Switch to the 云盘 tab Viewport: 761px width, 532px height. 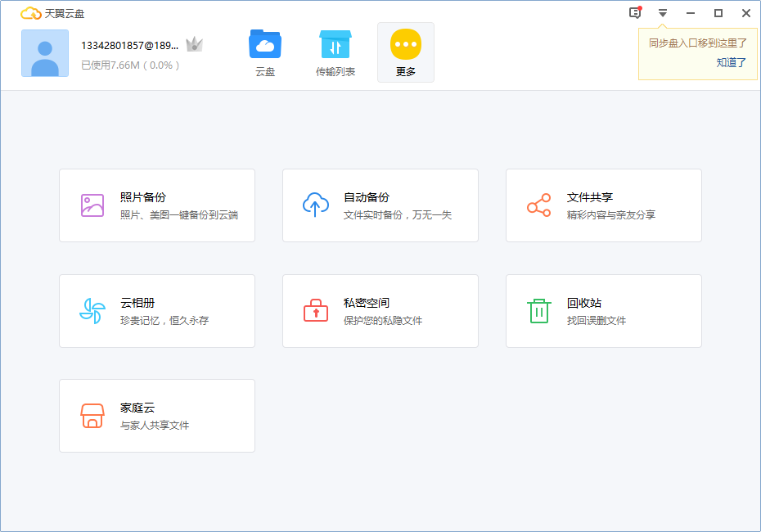pos(264,52)
